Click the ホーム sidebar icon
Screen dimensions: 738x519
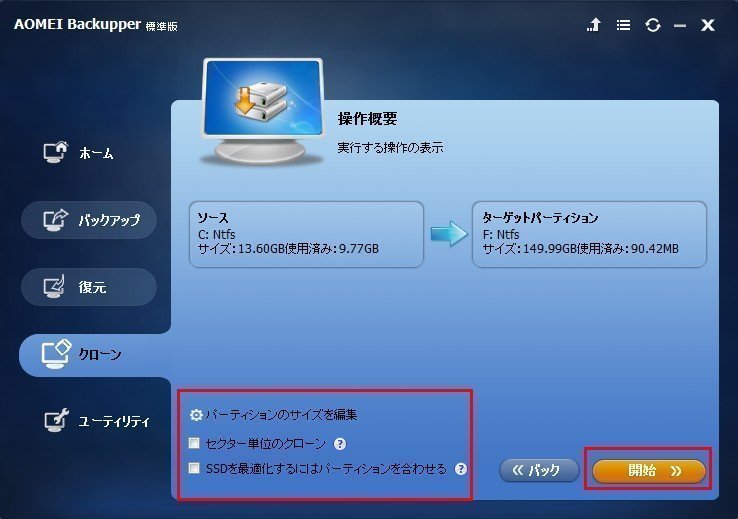tap(56, 152)
